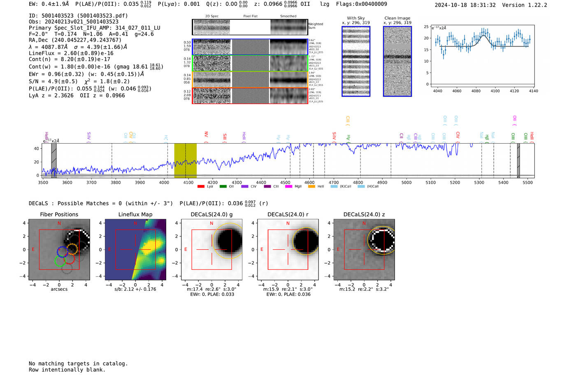
Task: Click the Primary Spec_Slot_IFU_AMP line
Action: click(x=95, y=28)
